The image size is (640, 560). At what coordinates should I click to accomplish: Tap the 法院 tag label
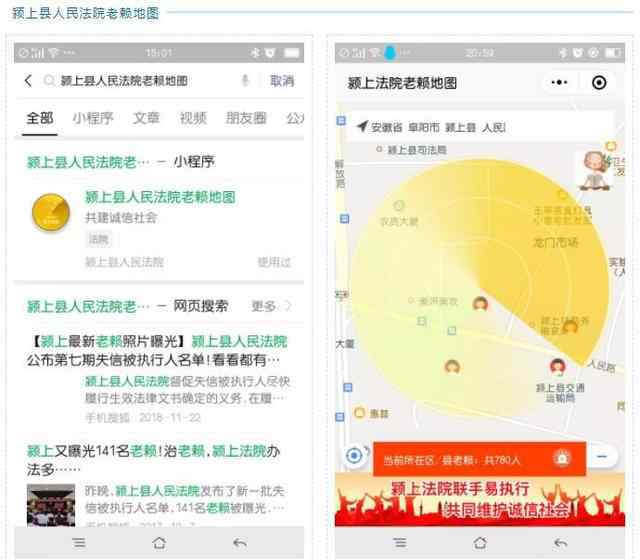(98, 239)
